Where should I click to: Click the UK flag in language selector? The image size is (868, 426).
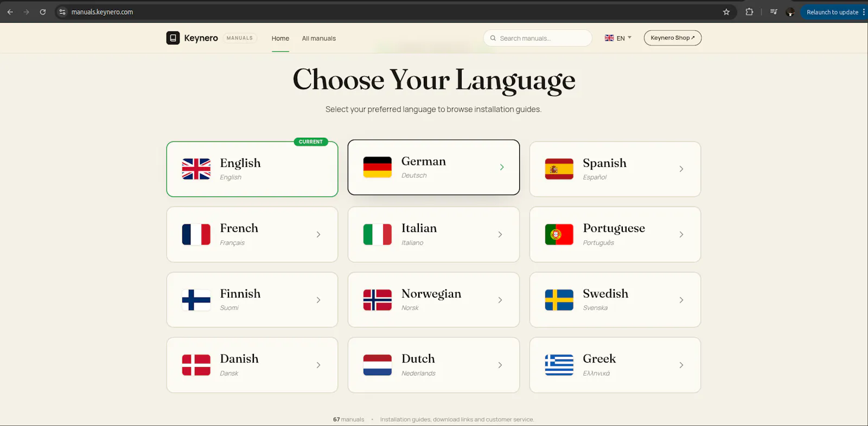coord(609,38)
